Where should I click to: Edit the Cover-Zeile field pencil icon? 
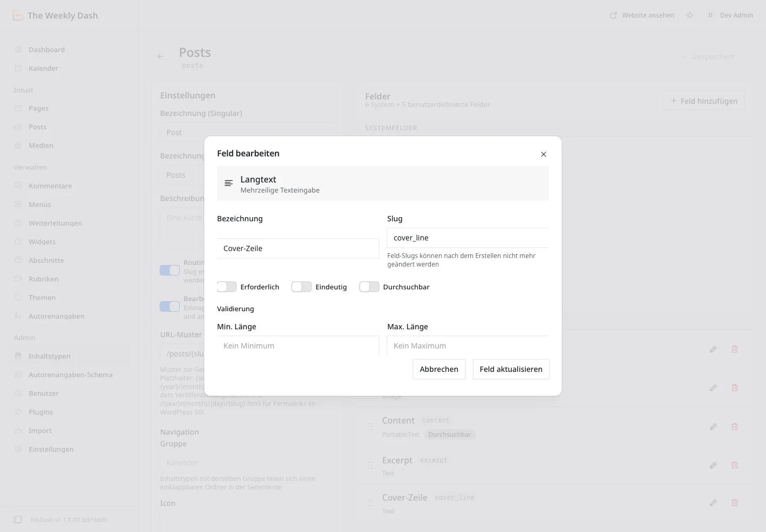pos(713,503)
